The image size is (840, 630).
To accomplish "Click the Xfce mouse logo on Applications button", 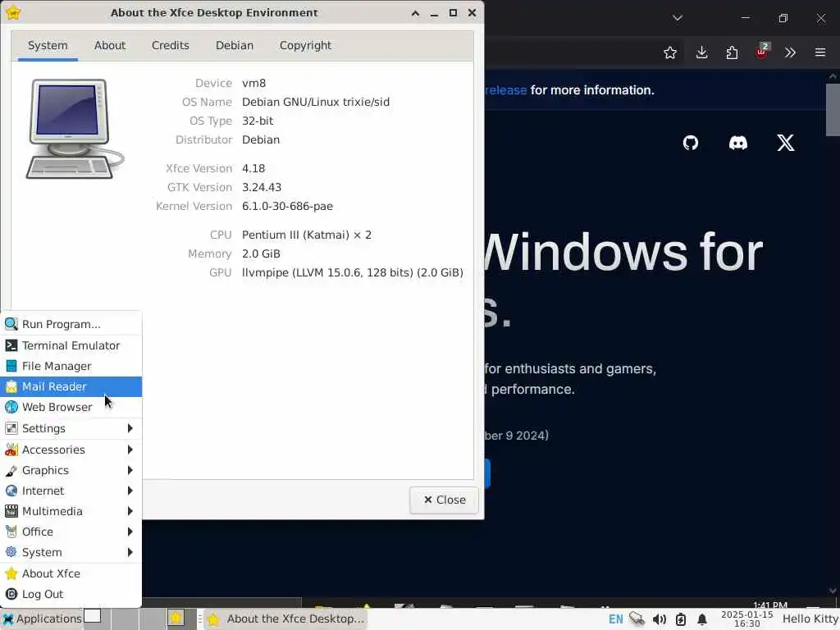I will (x=8, y=619).
